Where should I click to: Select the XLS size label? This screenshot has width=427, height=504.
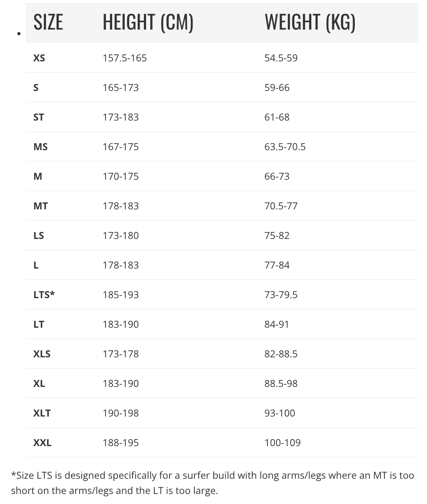point(42,354)
